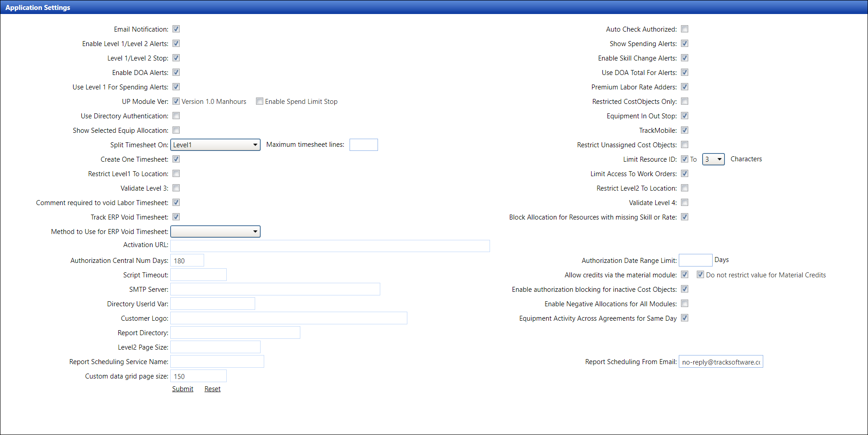Screen dimensions: 868x435
Task: Toggle the TrackMobile checkbox
Action: (685, 130)
